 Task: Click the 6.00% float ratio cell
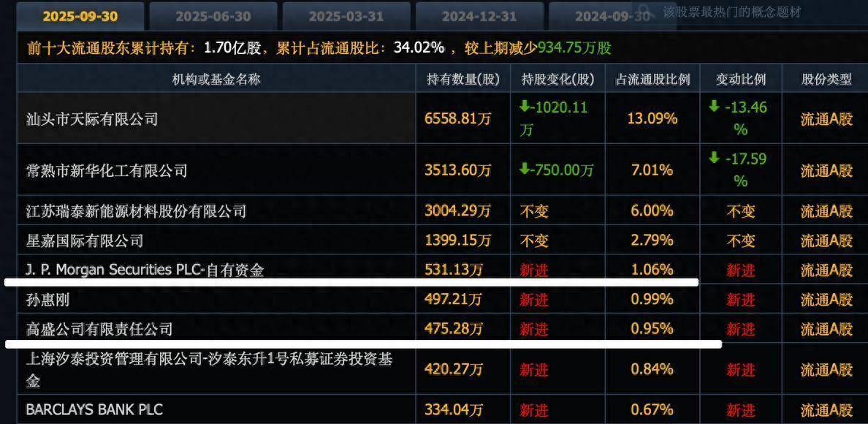point(652,211)
